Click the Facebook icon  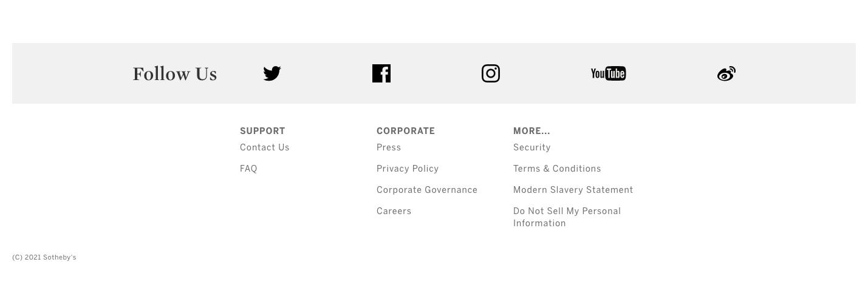click(x=381, y=73)
